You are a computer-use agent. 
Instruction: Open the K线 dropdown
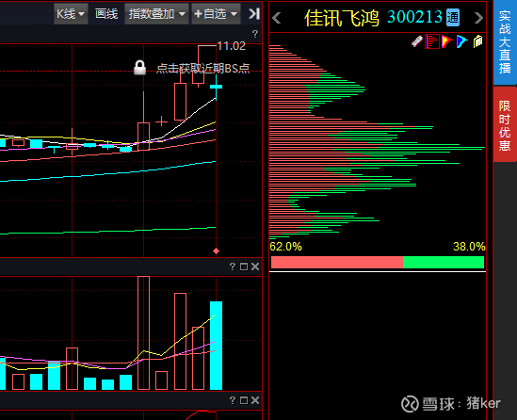71,14
